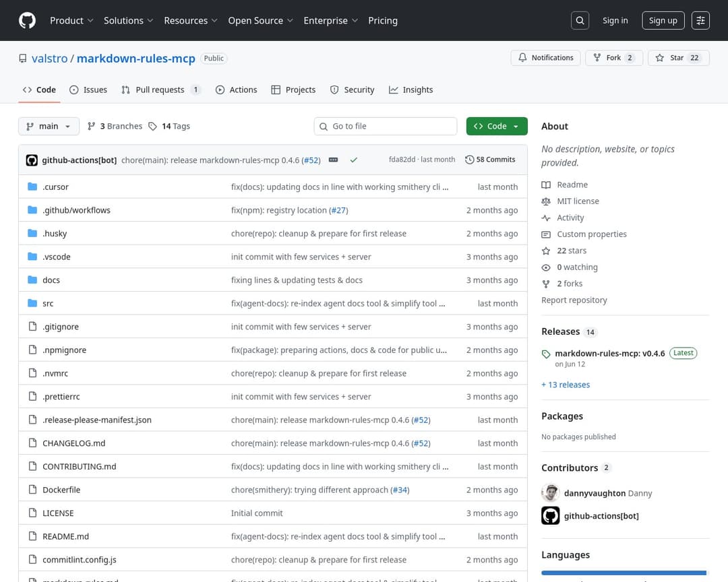The height and width of the screenshot is (582, 728).
Task: Click the green checkmark status icon
Action: coord(353,160)
